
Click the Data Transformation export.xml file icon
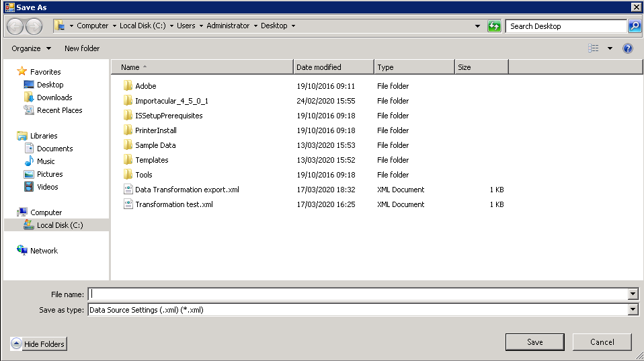coord(128,190)
